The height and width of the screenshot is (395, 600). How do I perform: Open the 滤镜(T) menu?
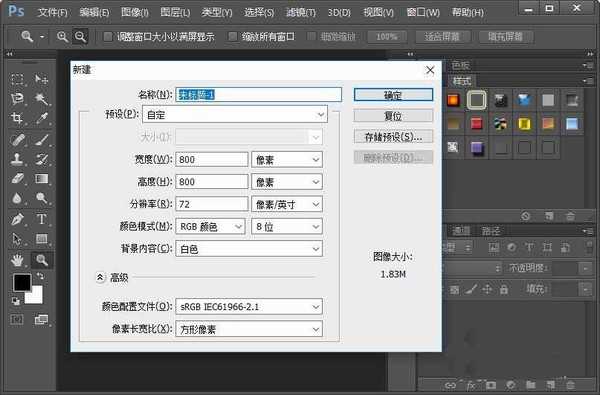301,13
